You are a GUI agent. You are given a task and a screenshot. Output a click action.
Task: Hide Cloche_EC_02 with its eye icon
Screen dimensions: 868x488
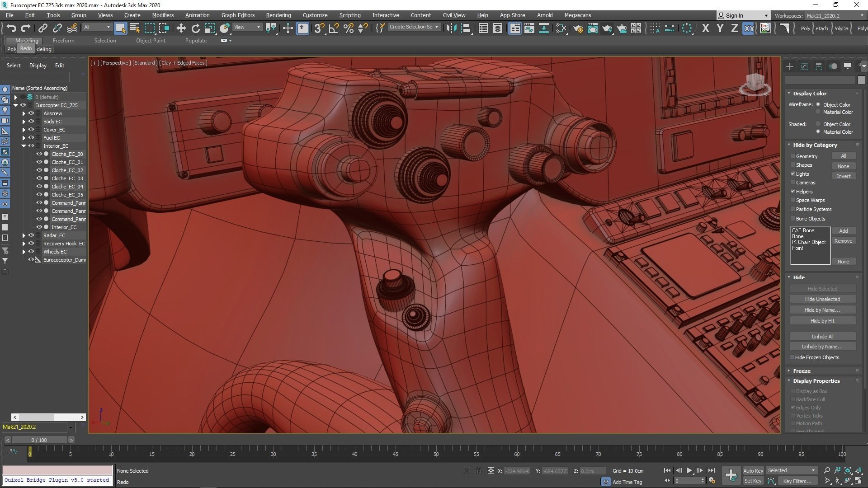click(39, 170)
